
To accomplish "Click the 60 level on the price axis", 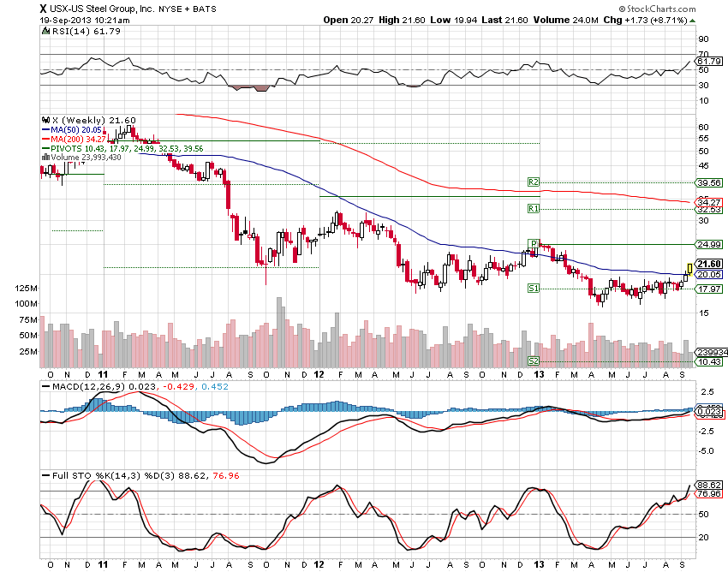I will [703, 128].
